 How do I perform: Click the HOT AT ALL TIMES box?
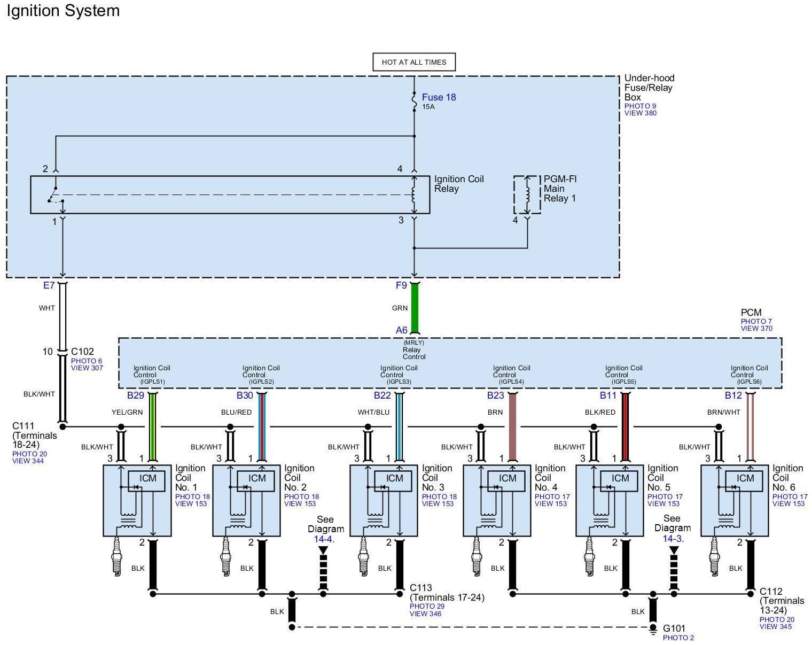(x=413, y=62)
